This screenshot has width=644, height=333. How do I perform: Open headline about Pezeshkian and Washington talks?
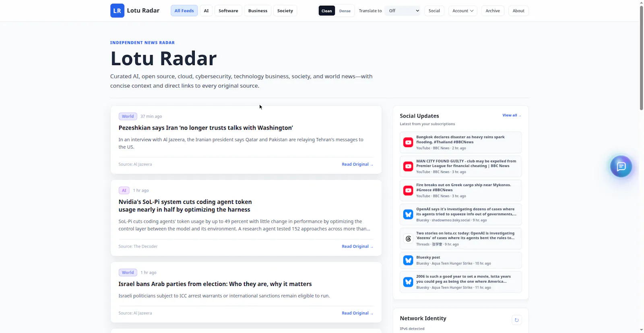(206, 128)
